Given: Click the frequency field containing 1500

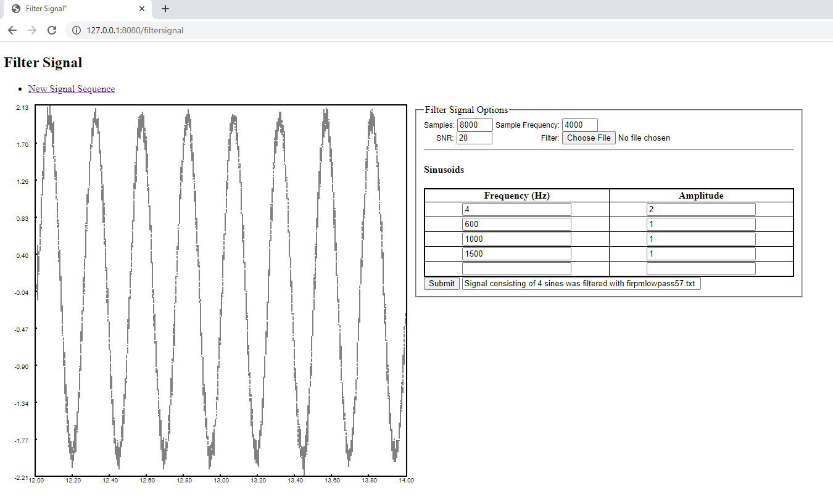Looking at the screenshot, I should click(x=516, y=253).
